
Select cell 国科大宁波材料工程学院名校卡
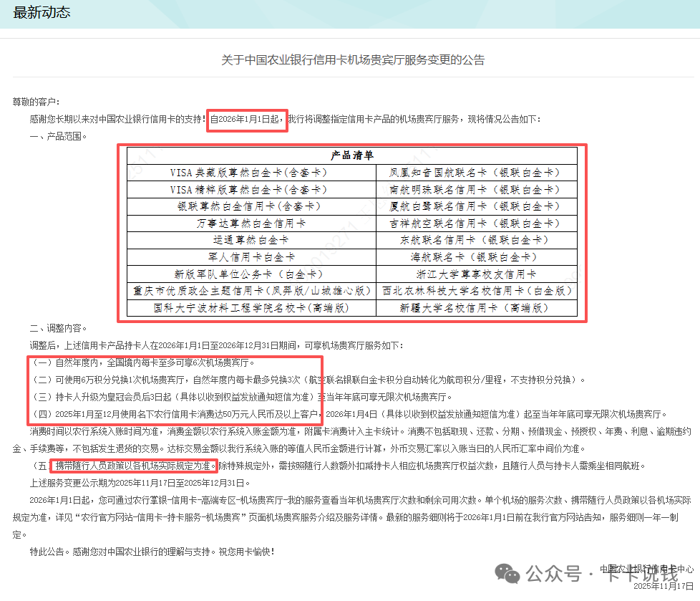251,308
